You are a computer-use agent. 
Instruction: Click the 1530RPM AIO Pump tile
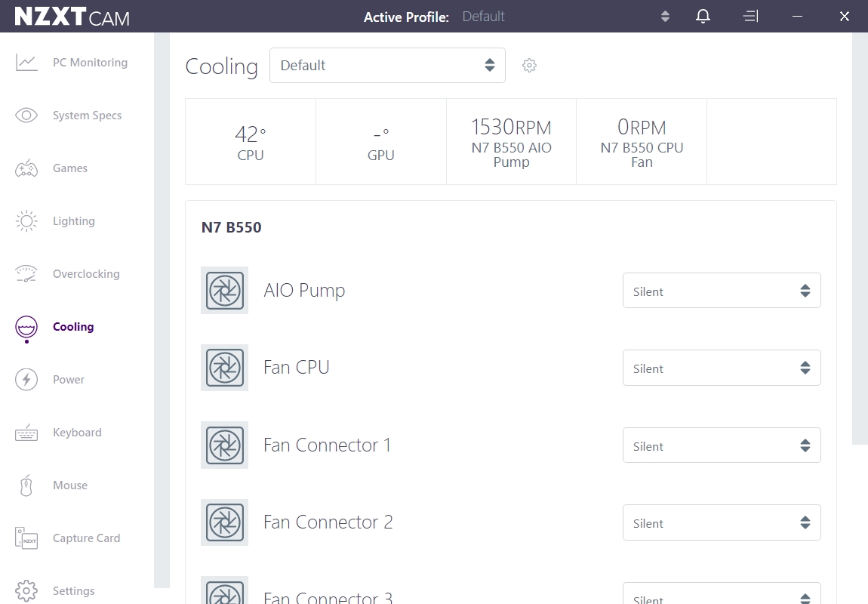pos(512,142)
